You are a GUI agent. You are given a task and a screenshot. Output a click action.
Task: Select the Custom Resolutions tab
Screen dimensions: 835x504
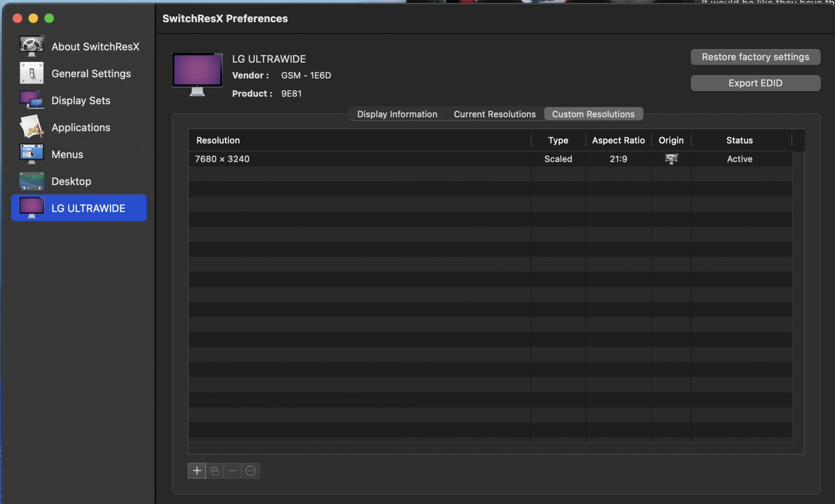pyautogui.click(x=593, y=114)
